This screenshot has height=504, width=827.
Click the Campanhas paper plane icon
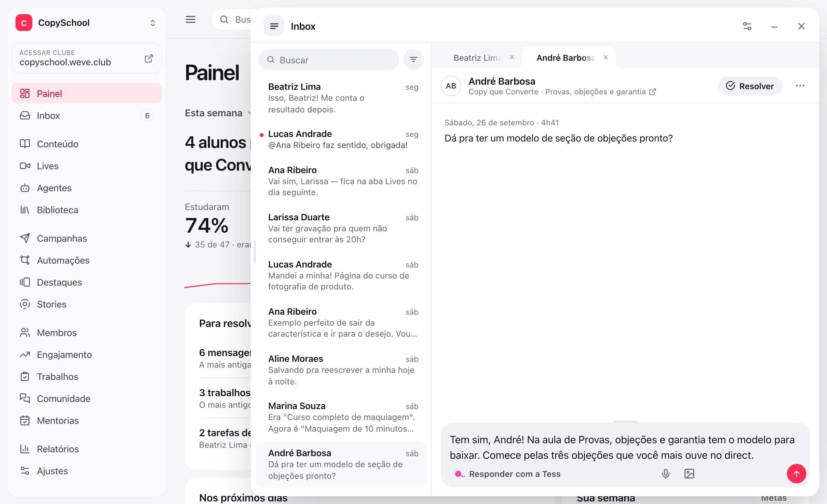(x=25, y=238)
